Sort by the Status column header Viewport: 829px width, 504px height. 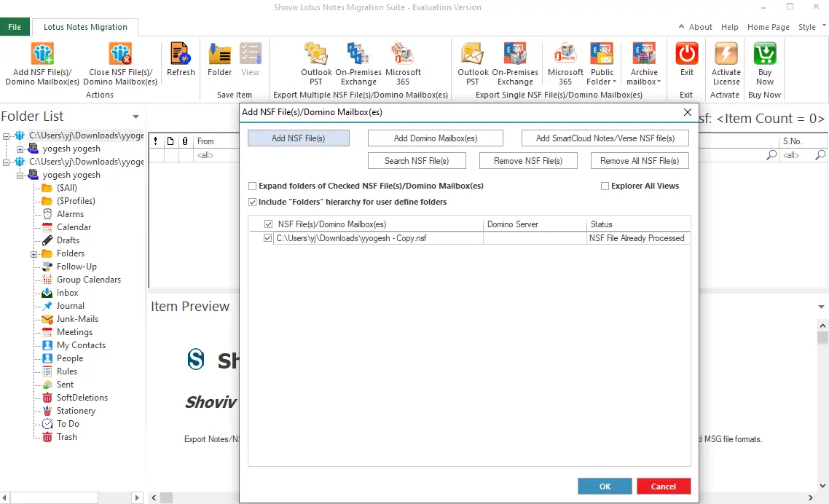click(x=638, y=224)
